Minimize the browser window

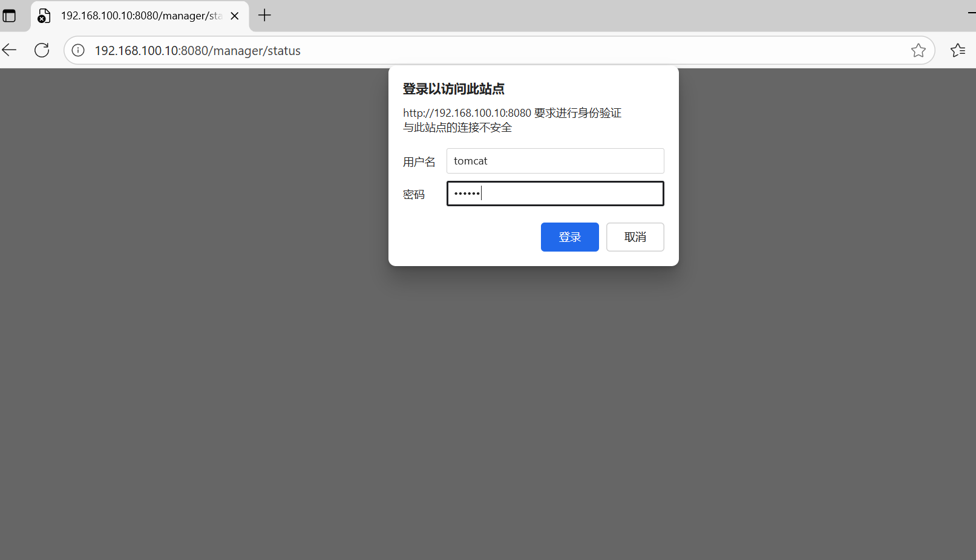(x=971, y=12)
